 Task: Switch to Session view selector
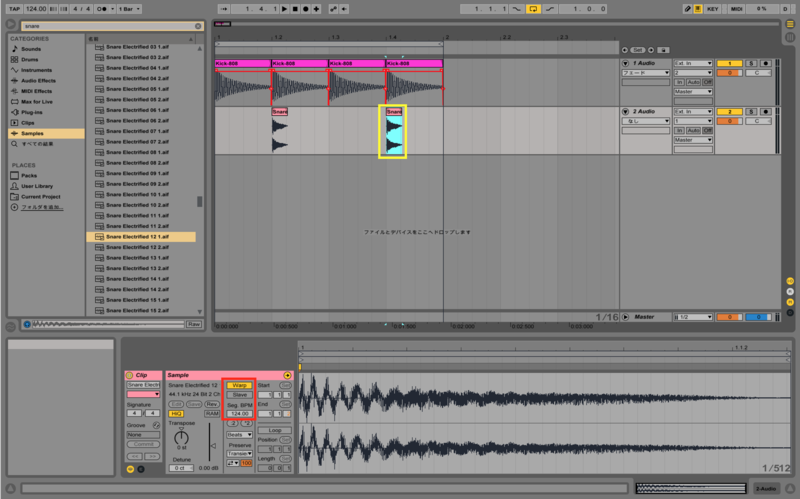pyautogui.click(x=790, y=37)
